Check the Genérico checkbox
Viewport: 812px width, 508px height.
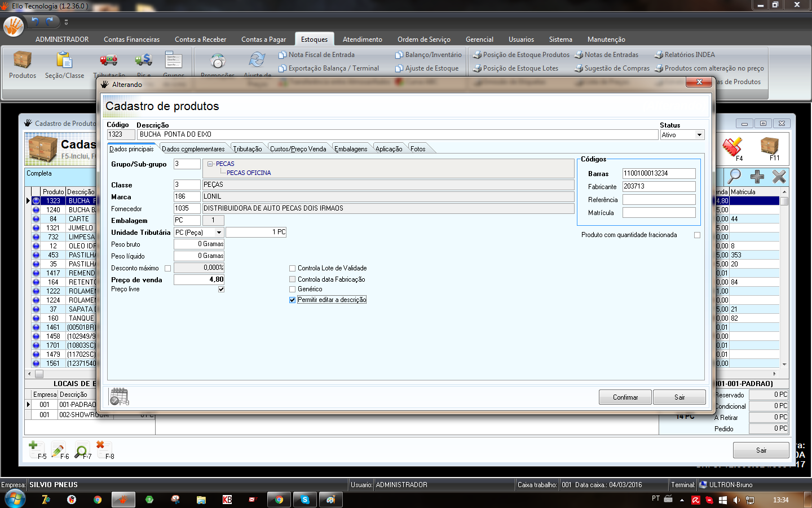tap(292, 289)
